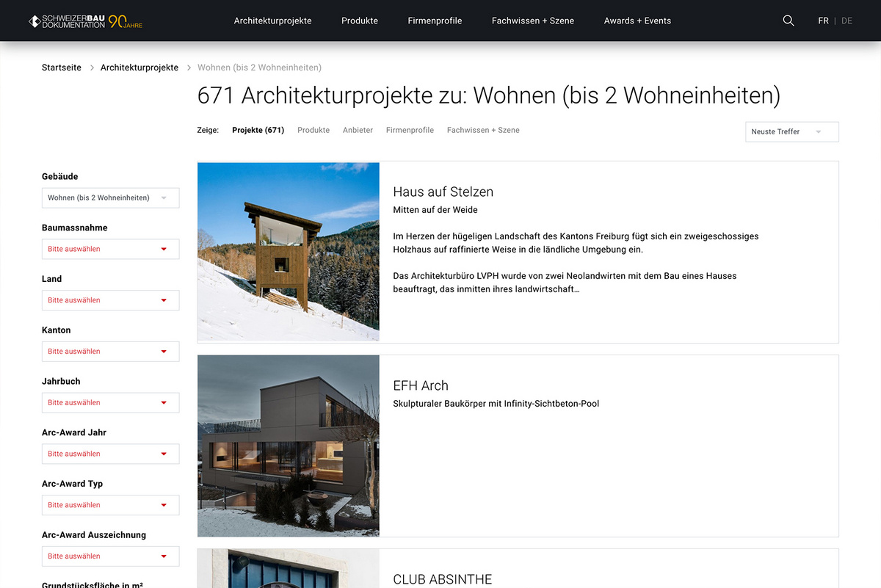The width and height of the screenshot is (881, 588).
Task: Switch site language to FR
Action: click(823, 21)
